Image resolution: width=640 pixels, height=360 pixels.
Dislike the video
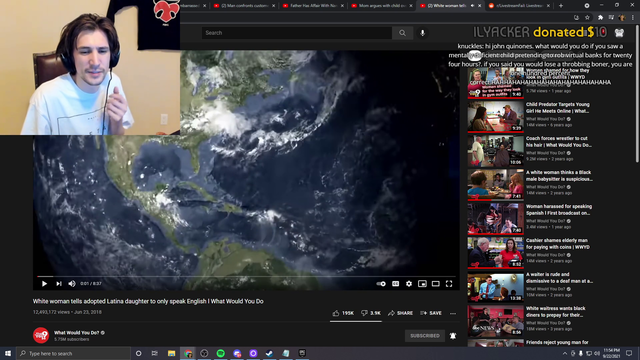pyautogui.click(x=371, y=313)
